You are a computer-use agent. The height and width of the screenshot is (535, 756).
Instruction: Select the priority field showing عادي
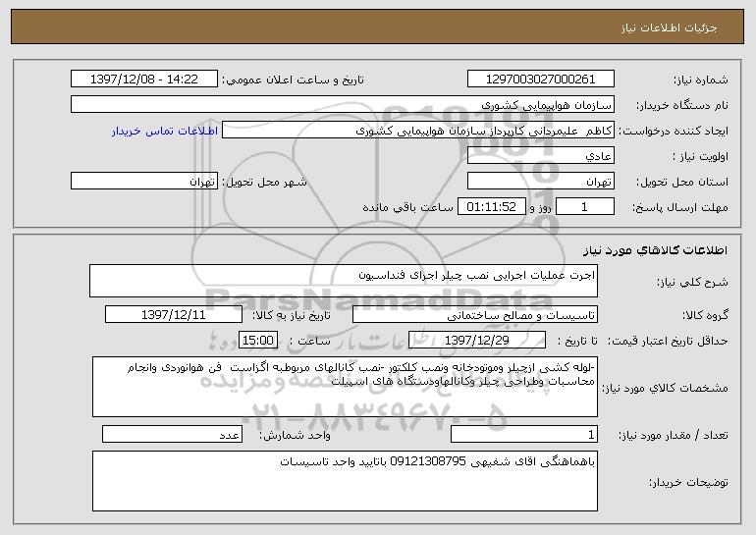click(x=540, y=156)
